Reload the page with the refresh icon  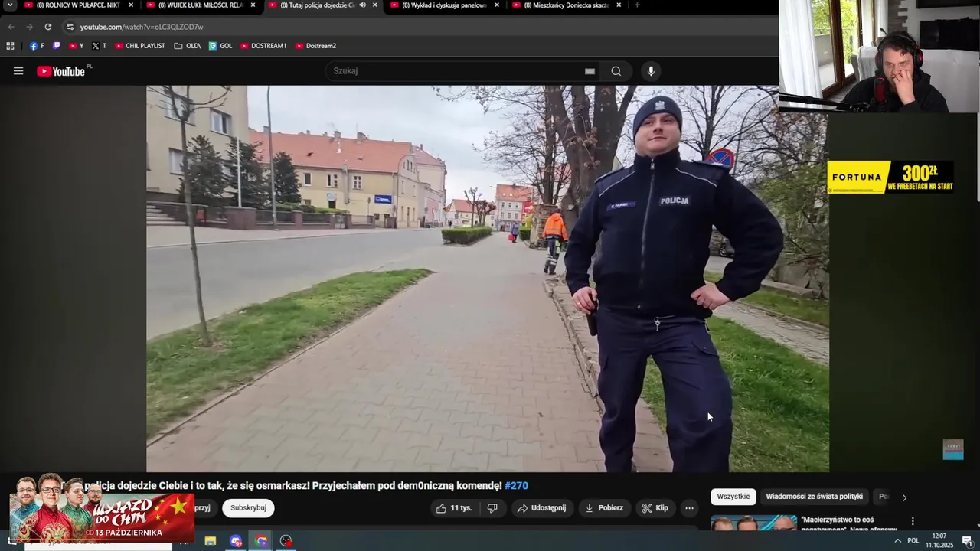(x=48, y=27)
